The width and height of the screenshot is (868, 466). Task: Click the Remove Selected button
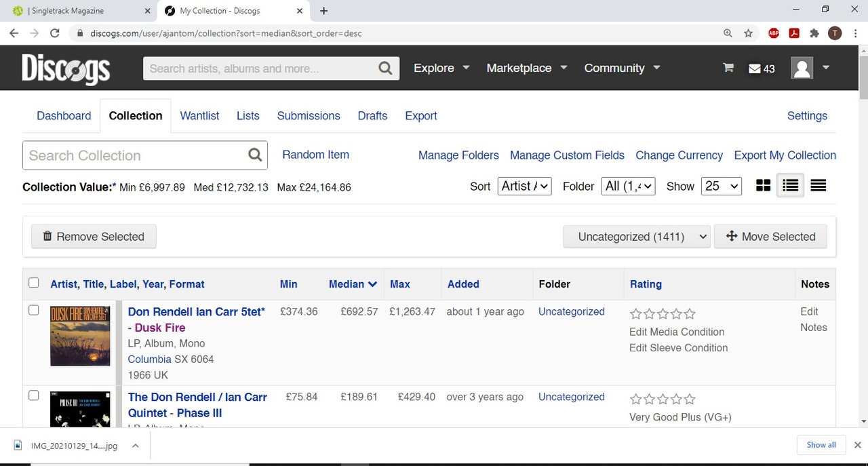coord(94,236)
